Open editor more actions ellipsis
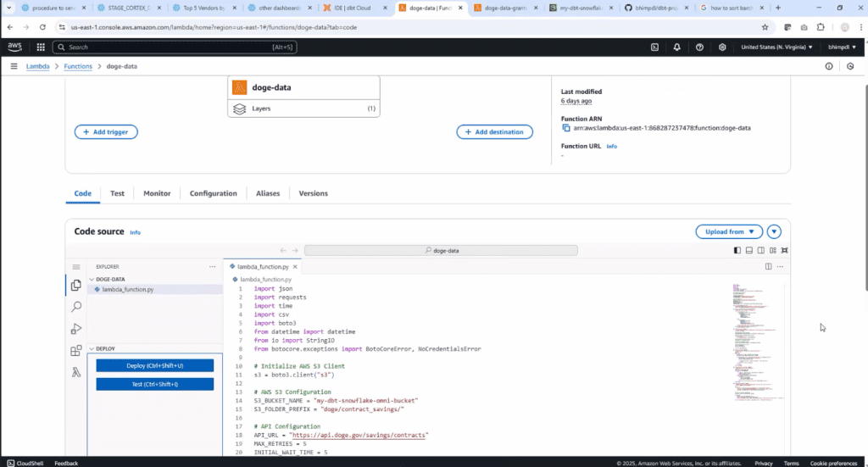 click(780, 267)
